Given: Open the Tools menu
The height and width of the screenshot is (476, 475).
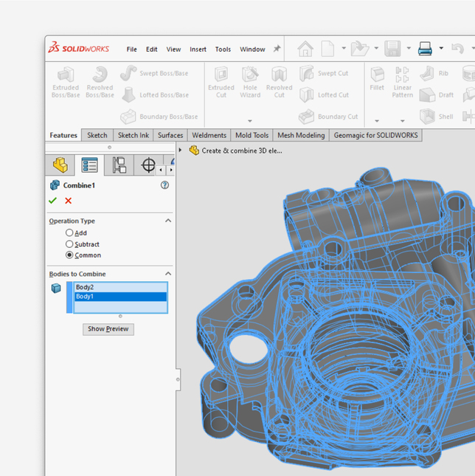Looking at the screenshot, I should tap(223, 49).
